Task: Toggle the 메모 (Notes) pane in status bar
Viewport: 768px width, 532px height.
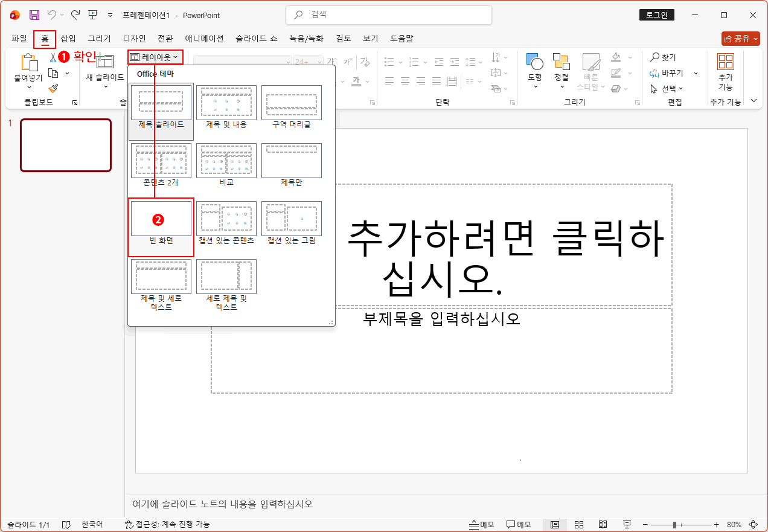Action: 481,524
